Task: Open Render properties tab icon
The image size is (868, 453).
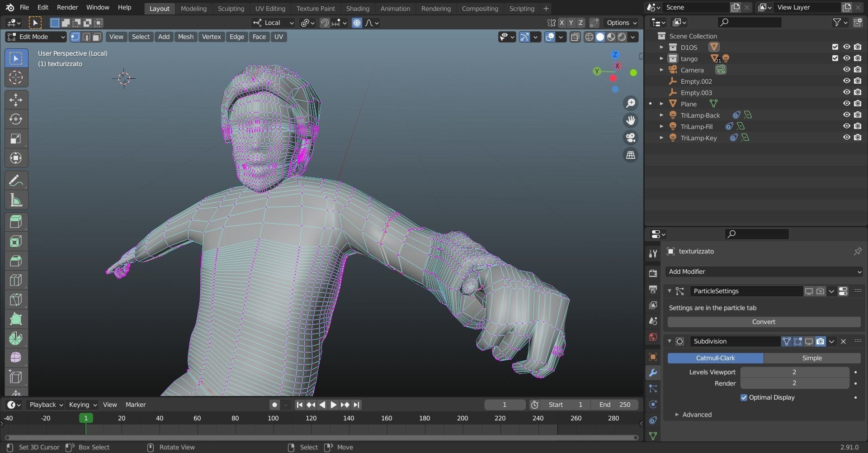Action: (653, 273)
